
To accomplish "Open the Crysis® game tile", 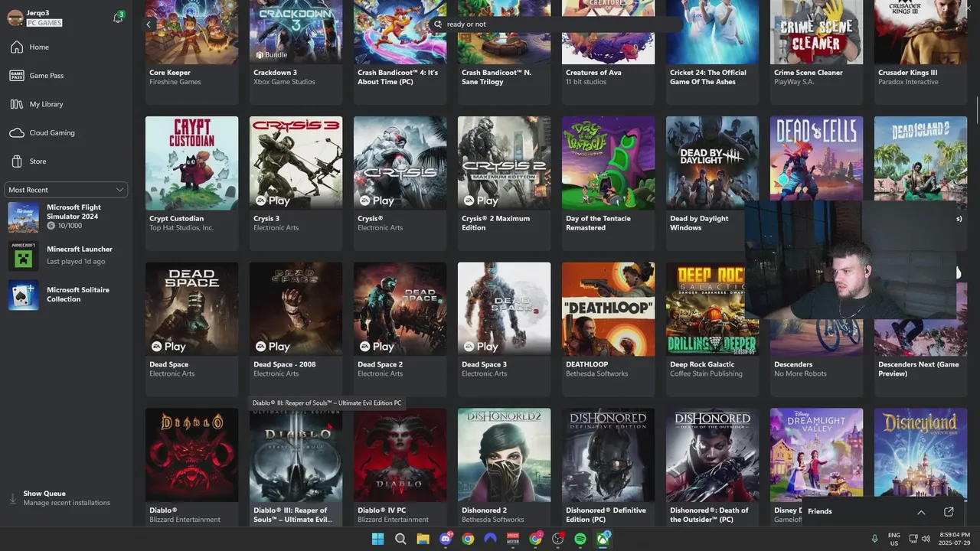I will click(400, 183).
